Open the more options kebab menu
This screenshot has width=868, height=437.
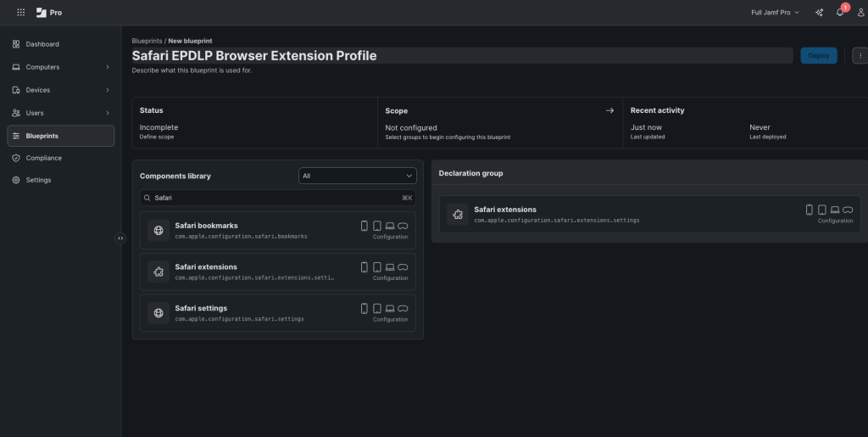(860, 55)
